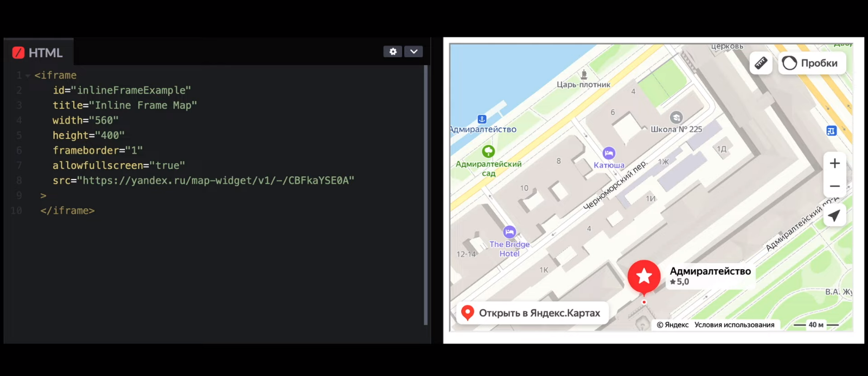Screen dimensions: 868x376
Task: Open HTML editor settings gear
Action: pos(393,52)
